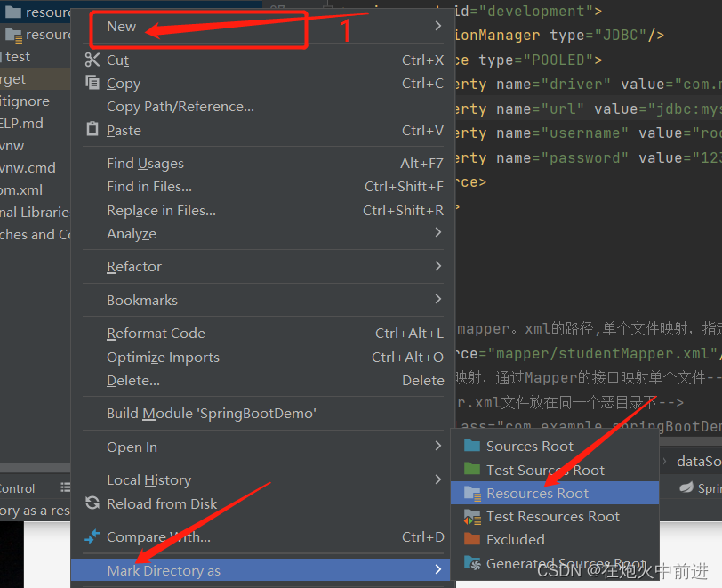
Task: Select the target folder row in tree
Action: [35, 79]
